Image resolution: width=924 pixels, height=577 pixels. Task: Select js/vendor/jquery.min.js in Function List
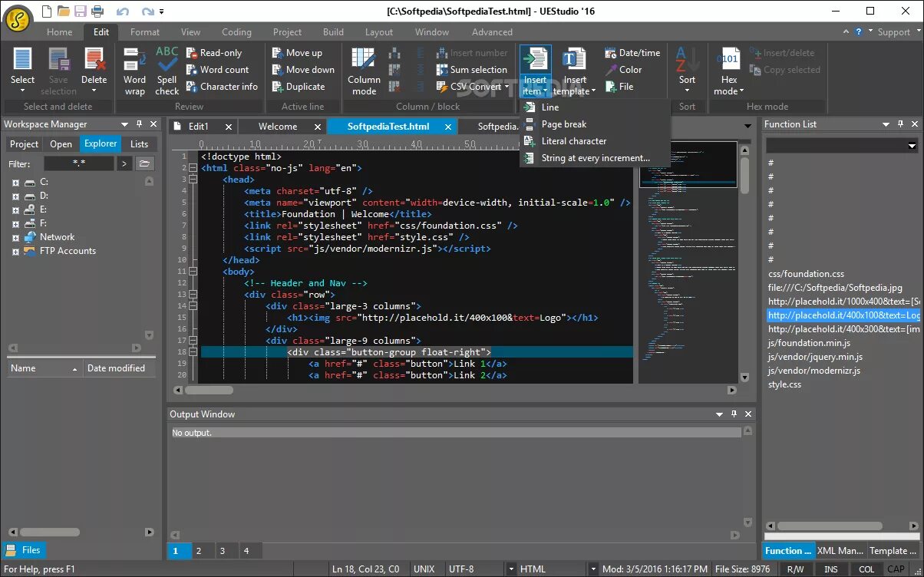[x=815, y=357]
